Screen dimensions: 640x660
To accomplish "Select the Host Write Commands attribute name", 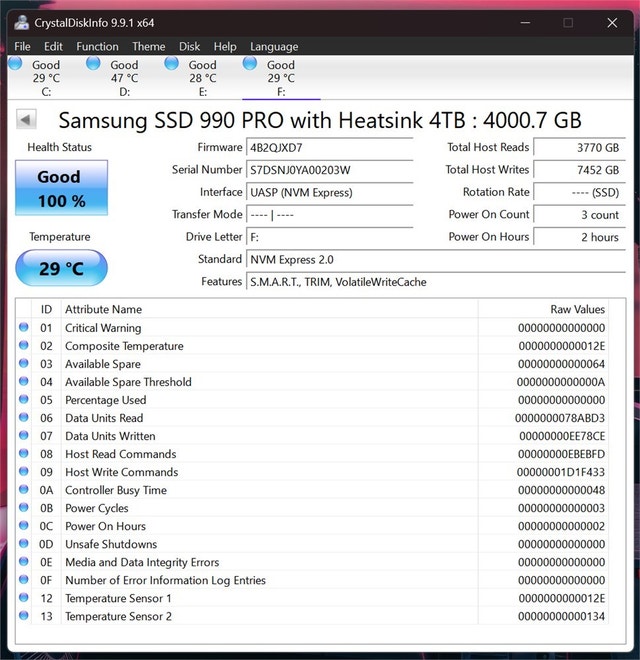I will coord(122,472).
